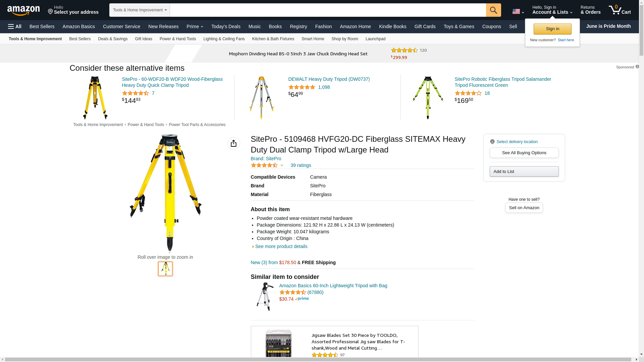The height and width of the screenshot is (362, 644).
Task: Click the location pin delivery address icon
Action: [x=51, y=12]
